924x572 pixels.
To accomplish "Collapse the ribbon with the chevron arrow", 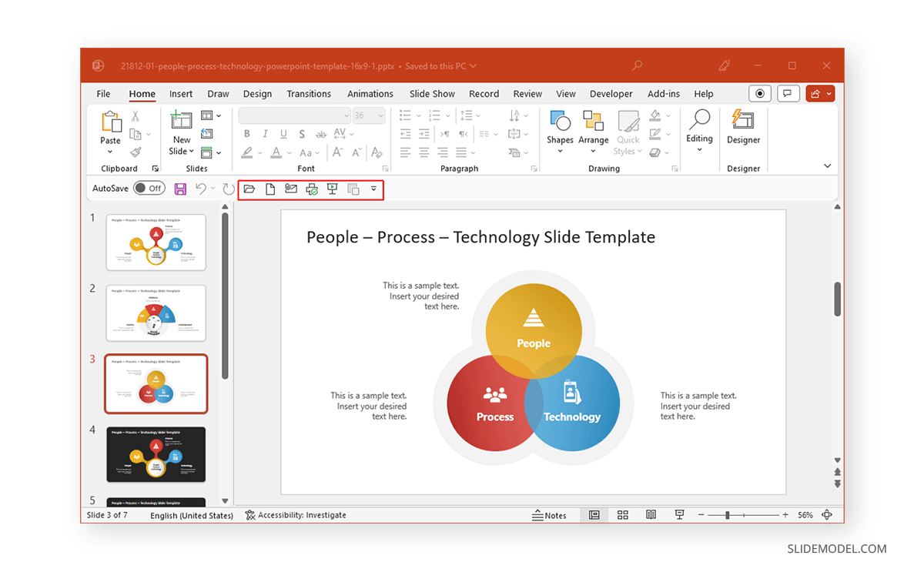I will [828, 165].
